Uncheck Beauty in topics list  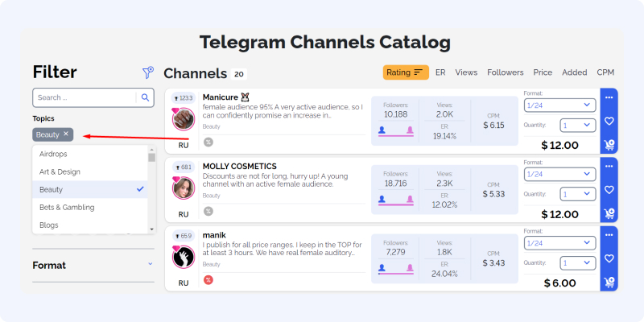90,189
